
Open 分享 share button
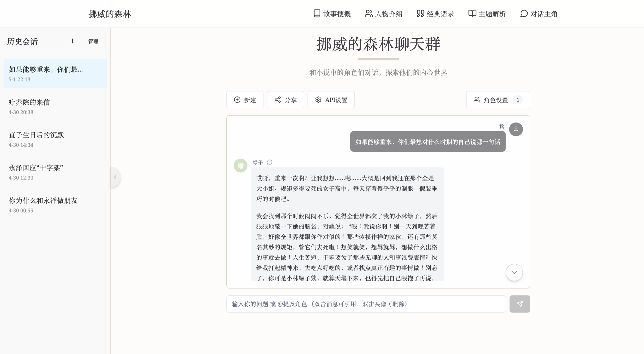(285, 100)
